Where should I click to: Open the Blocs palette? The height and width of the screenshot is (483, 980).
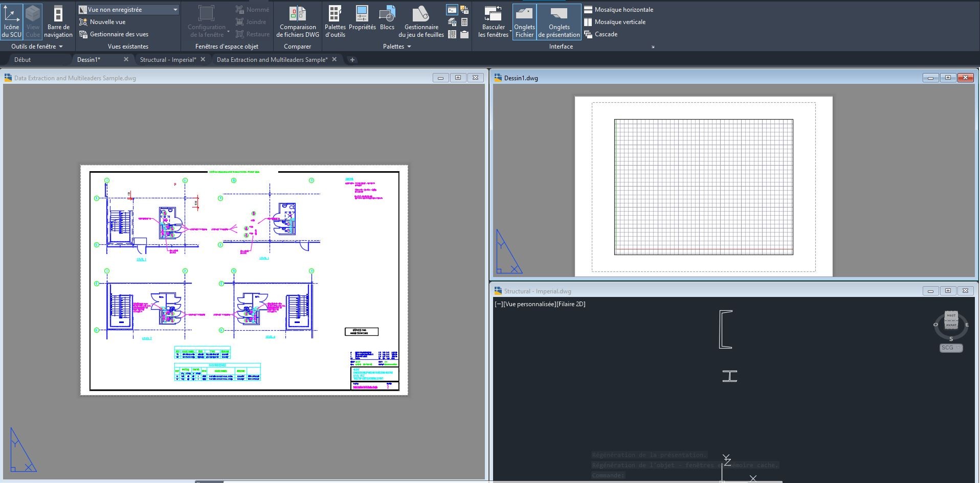(387, 20)
